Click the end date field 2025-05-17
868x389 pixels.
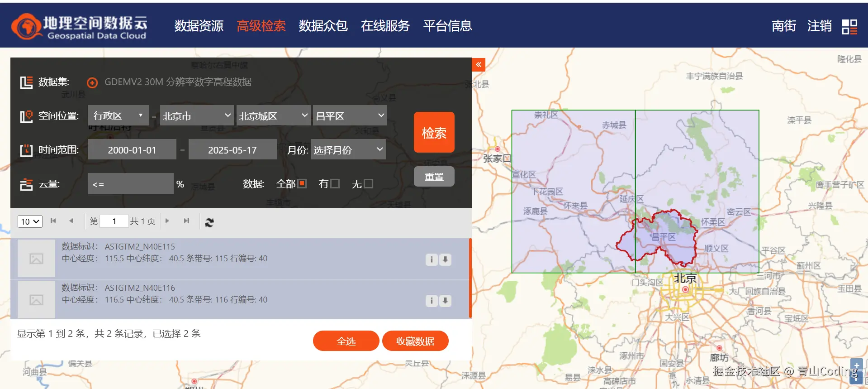[x=232, y=149]
